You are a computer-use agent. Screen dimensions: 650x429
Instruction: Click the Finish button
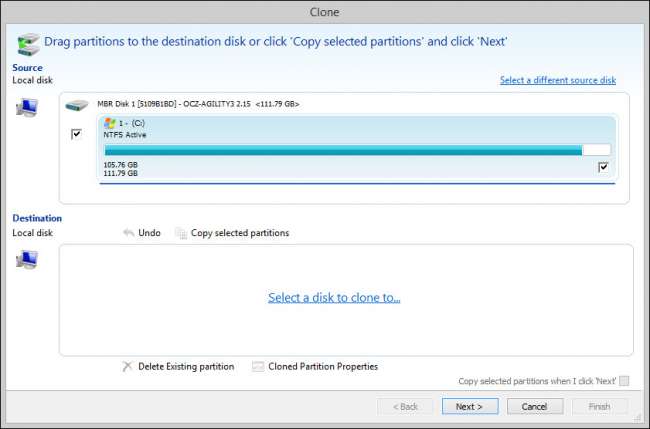coord(599,406)
